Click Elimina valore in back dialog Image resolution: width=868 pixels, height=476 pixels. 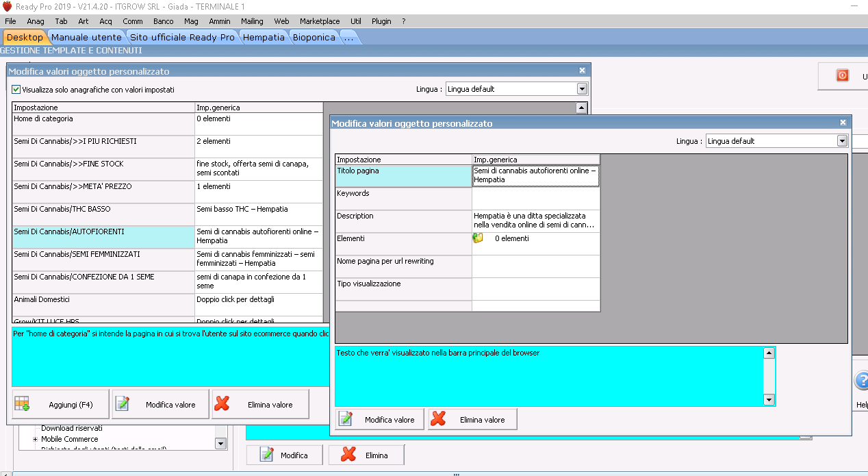[261, 404]
